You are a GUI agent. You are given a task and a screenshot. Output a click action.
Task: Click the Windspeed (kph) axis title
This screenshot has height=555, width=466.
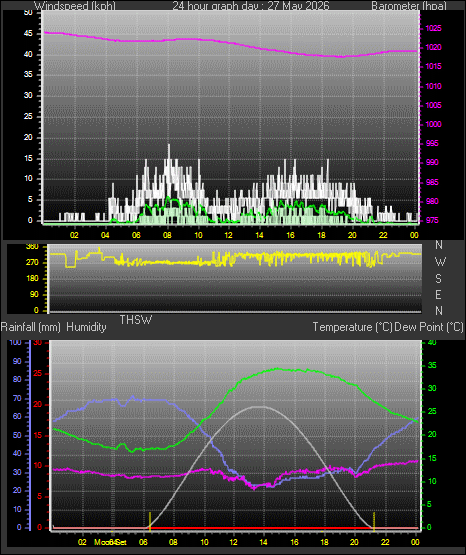(75, 6)
